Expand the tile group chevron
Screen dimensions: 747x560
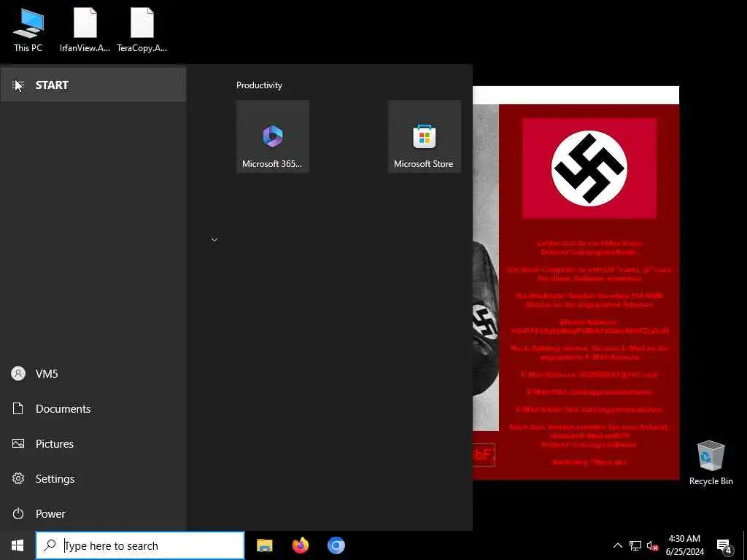(x=214, y=239)
